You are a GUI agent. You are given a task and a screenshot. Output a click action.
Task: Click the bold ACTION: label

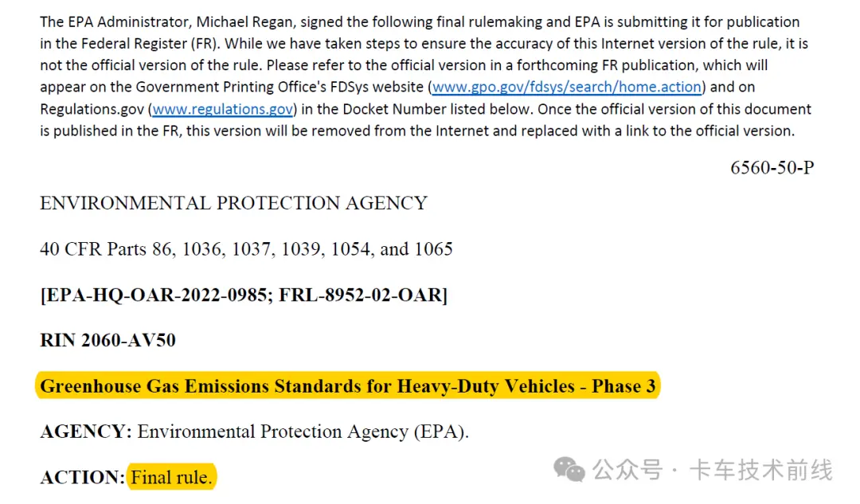[83, 477]
